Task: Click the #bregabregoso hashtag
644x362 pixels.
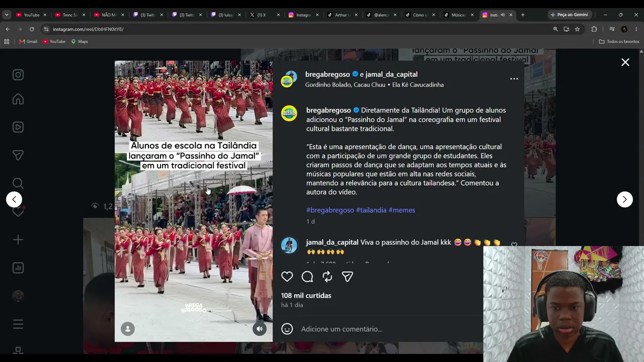Action: [330, 210]
